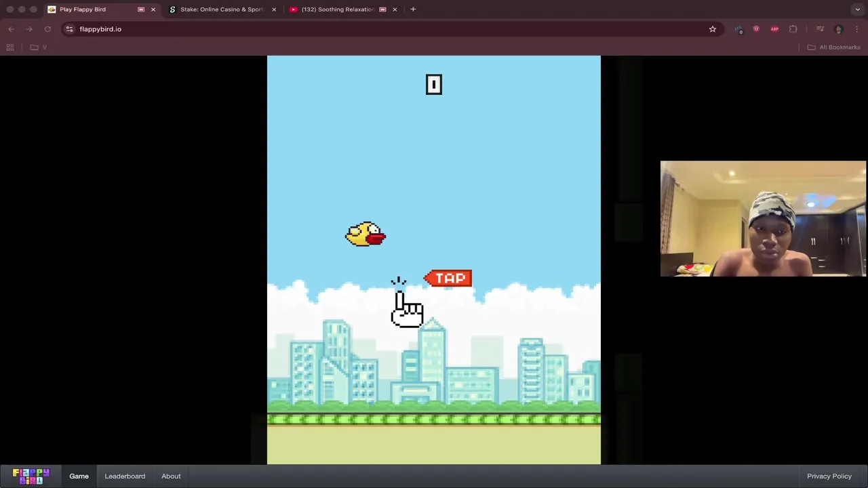Viewport: 868px width, 488px height.
Task: Open the About page
Action: click(171, 476)
